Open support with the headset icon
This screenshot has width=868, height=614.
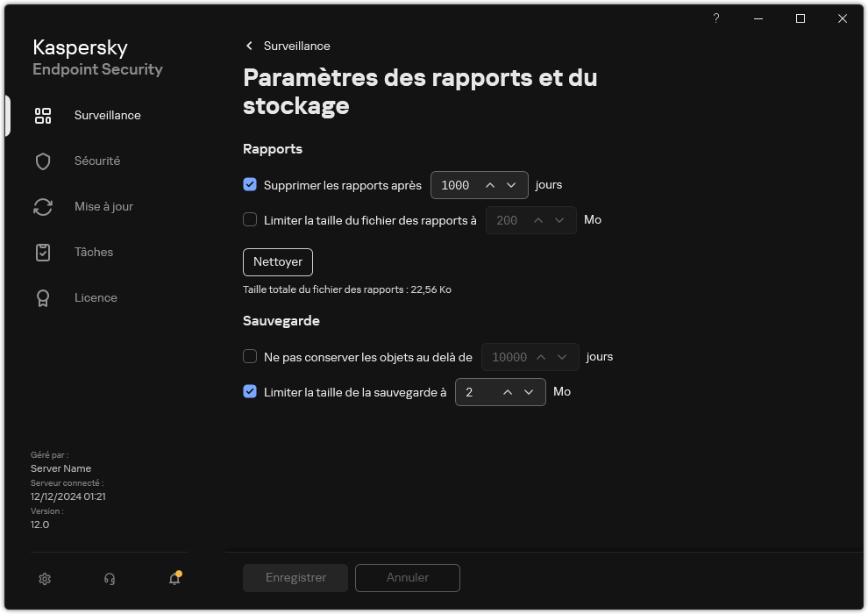(x=109, y=579)
